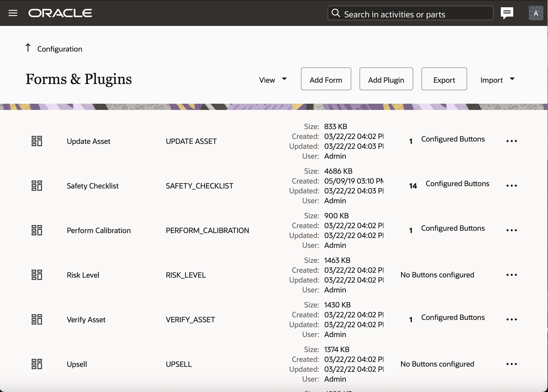This screenshot has width=548, height=392.
Task: Click the Safety Checklist form icon
Action: pos(37,186)
